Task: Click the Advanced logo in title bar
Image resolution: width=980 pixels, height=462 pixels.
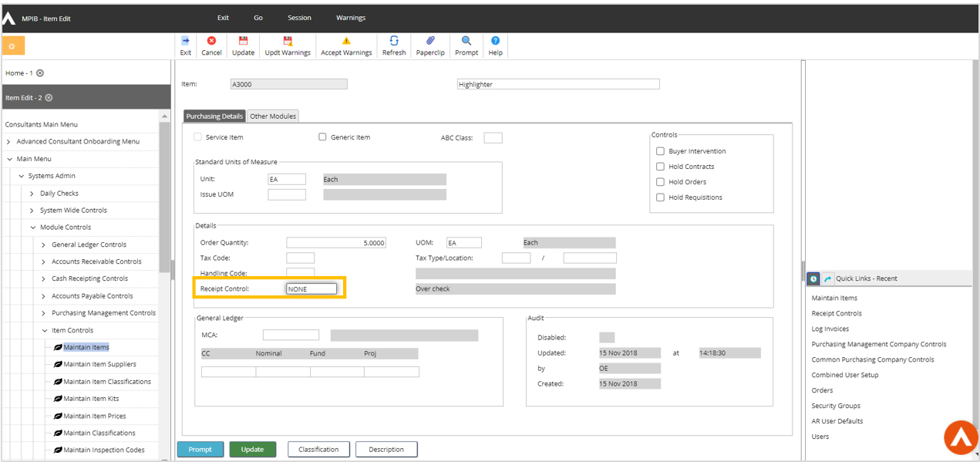Action: pyautogui.click(x=9, y=18)
